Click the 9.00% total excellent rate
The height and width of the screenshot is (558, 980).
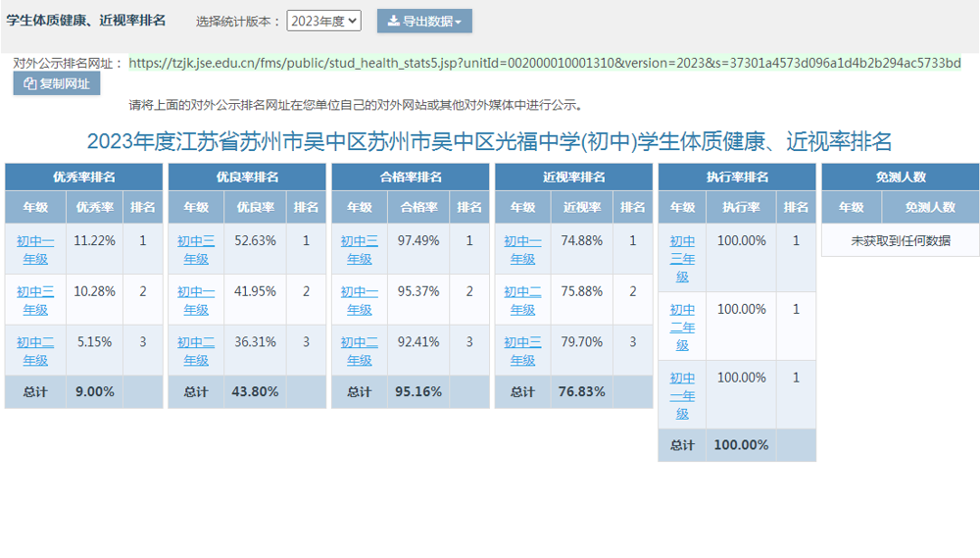95,391
